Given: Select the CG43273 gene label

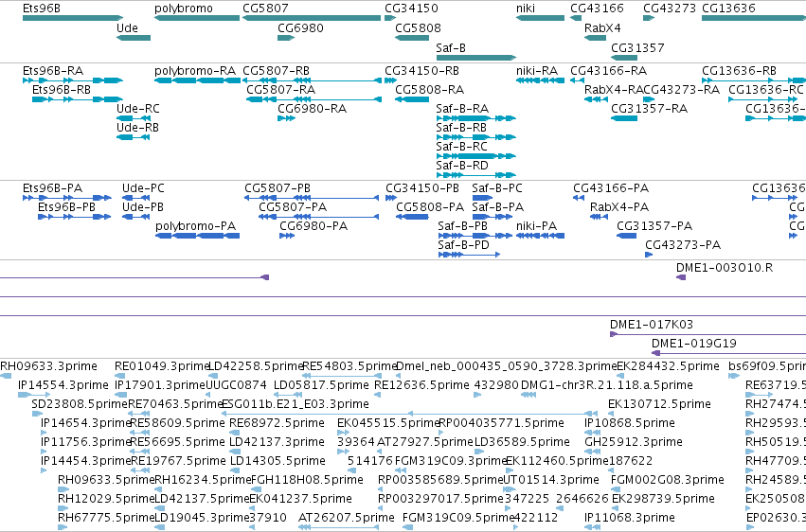Looking at the screenshot, I should point(670,9).
